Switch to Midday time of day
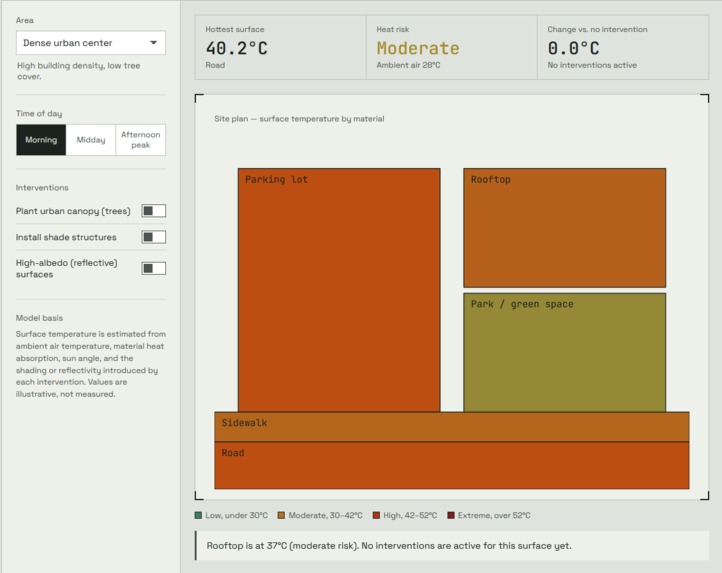Image resolution: width=722 pixels, height=573 pixels. (x=91, y=140)
